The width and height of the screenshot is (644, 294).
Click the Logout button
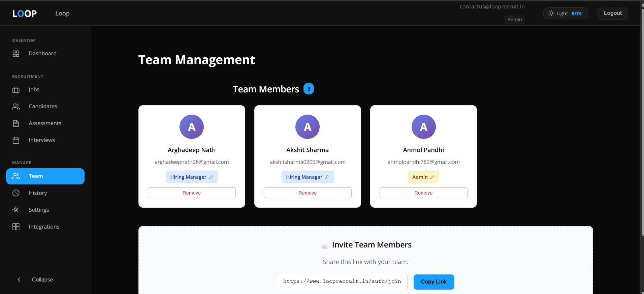pos(613,13)
